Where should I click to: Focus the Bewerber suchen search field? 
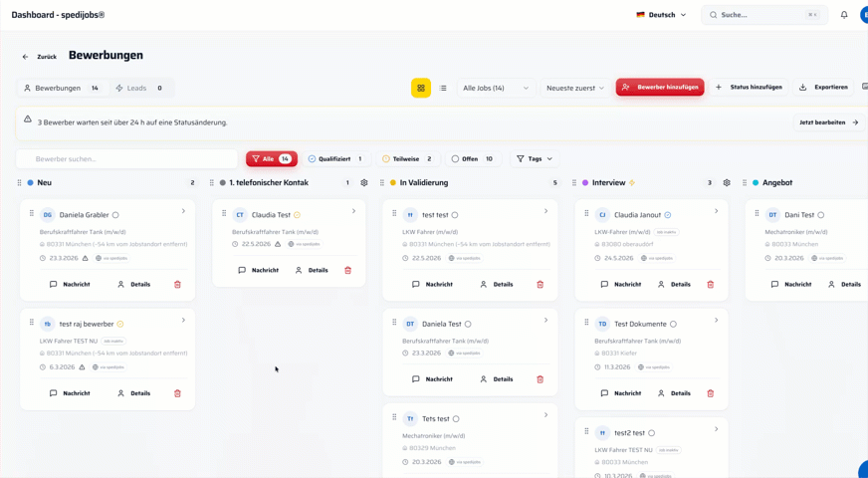[126, 159]
